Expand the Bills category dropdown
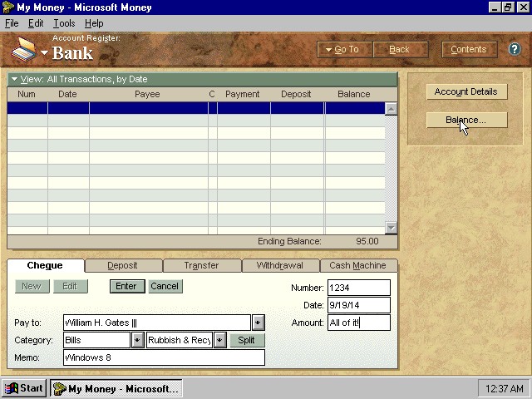This screenshot has height=399, width=532. pyautogui.click(x=137, y=340)
